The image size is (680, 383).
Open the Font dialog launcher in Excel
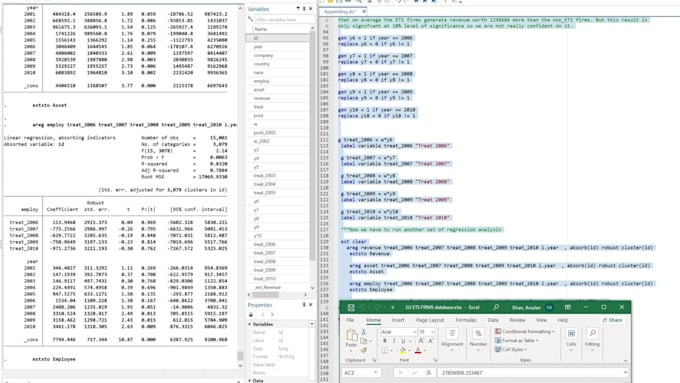(x=435, y=360)
